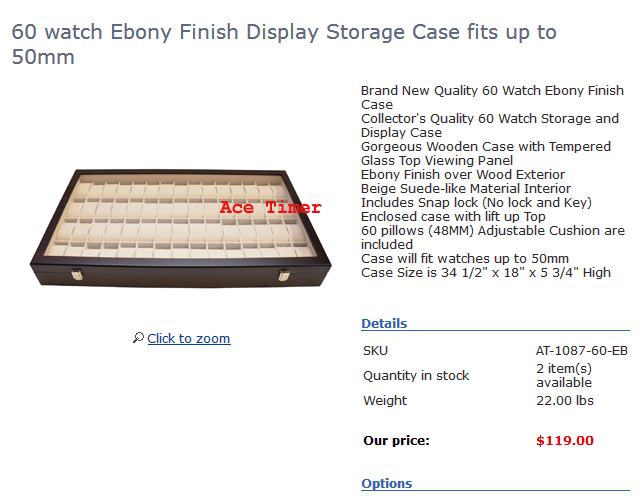Click the Includes Snap lock description line
Image resolution: width=640 pixels, height=500 pixels.
[476, 202]
